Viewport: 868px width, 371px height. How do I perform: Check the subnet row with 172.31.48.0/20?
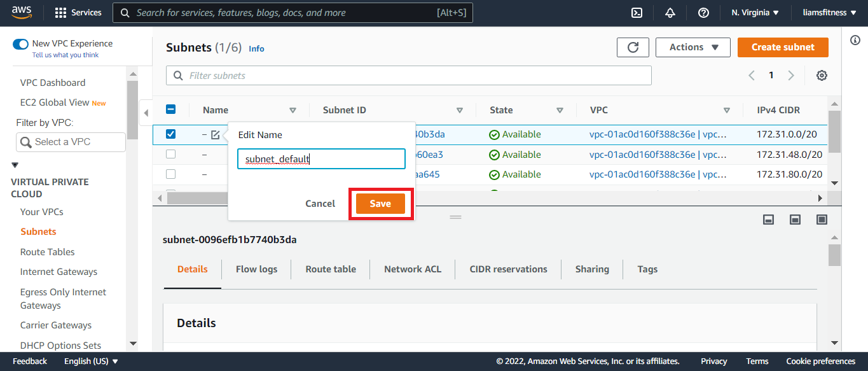[170, 155]
